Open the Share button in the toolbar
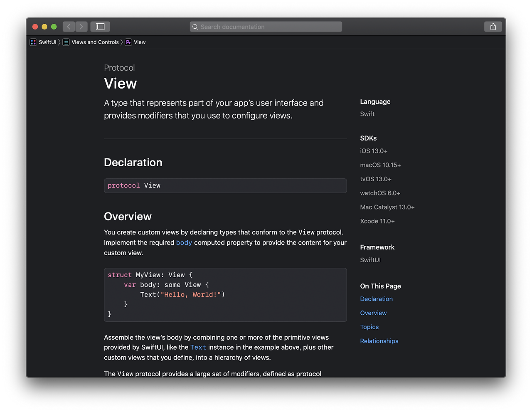 coord(493,27)
